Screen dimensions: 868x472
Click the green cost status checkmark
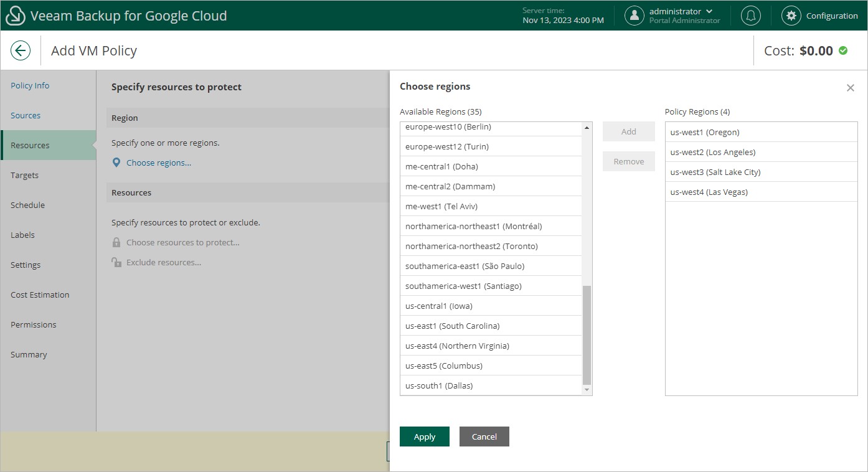[x=843, y=50]
